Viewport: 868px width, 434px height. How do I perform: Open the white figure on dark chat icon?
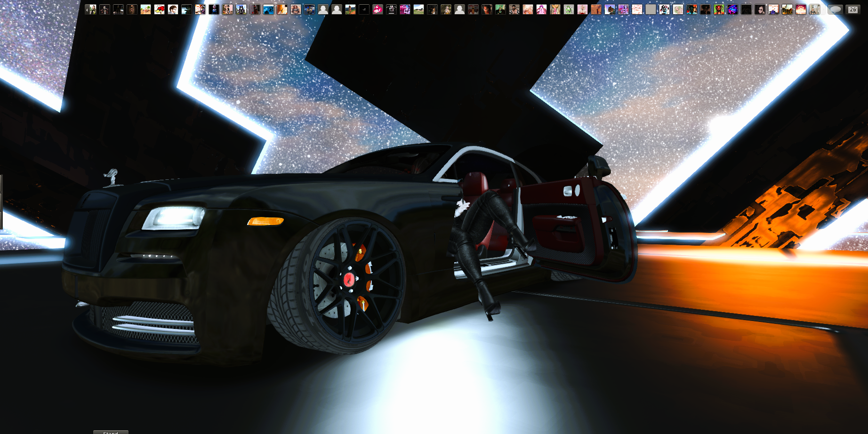pos(391,9)
